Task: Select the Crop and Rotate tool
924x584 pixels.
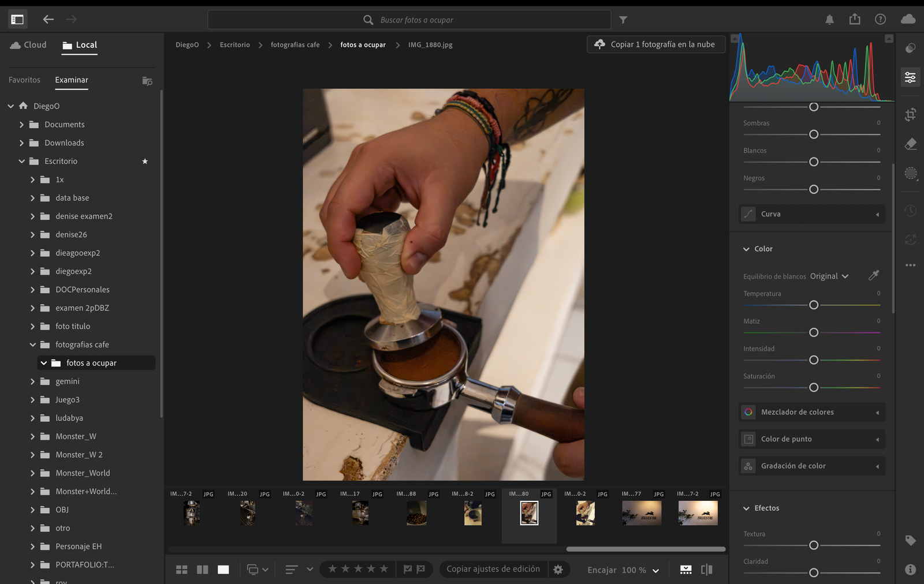Action: click(910, 114)
